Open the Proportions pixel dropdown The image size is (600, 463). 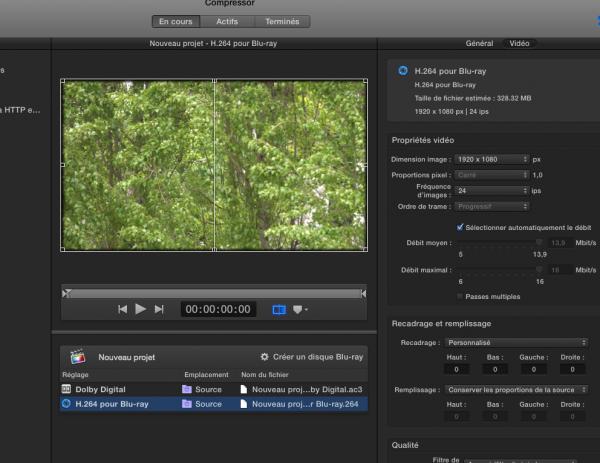coord(492,175)
